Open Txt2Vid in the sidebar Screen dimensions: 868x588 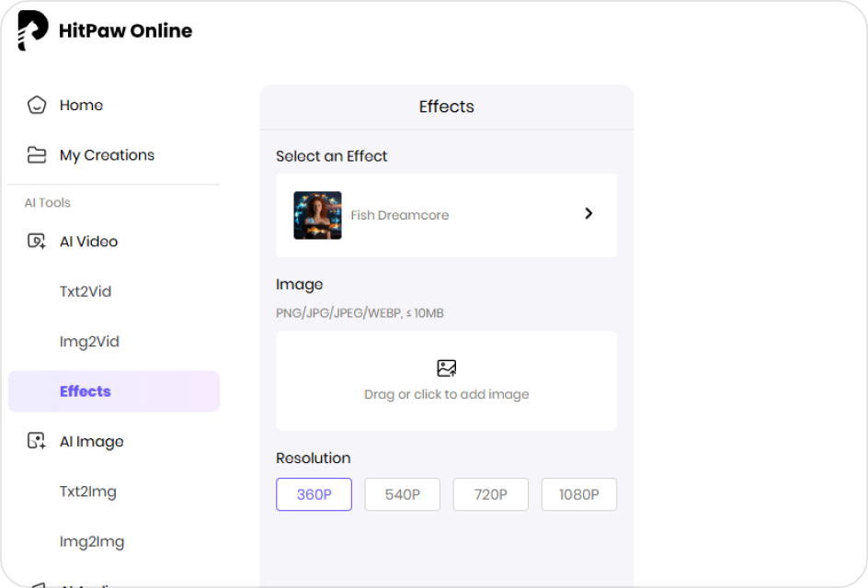tap(86, 291)
